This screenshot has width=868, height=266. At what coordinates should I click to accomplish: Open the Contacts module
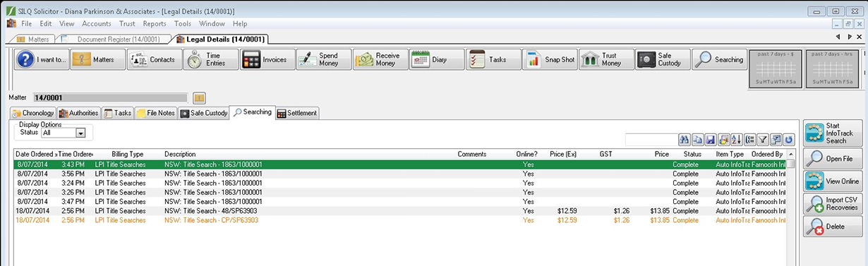155,60
